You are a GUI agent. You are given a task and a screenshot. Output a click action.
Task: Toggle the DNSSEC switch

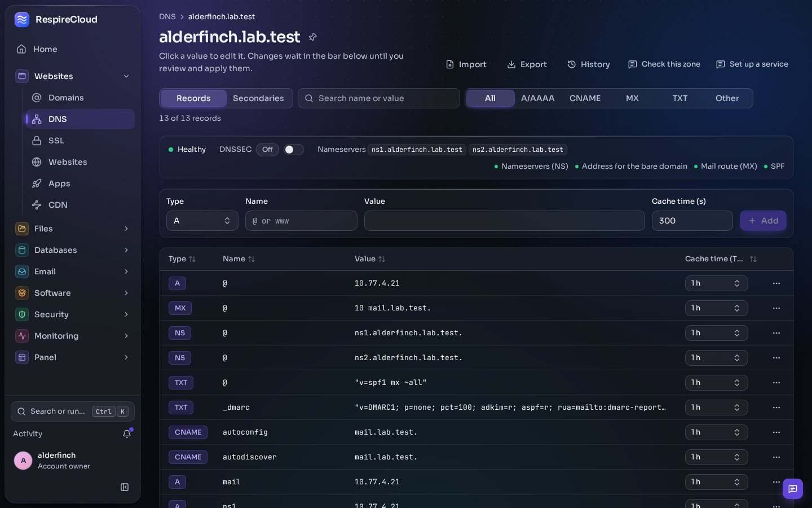click(x=293, y=150)
